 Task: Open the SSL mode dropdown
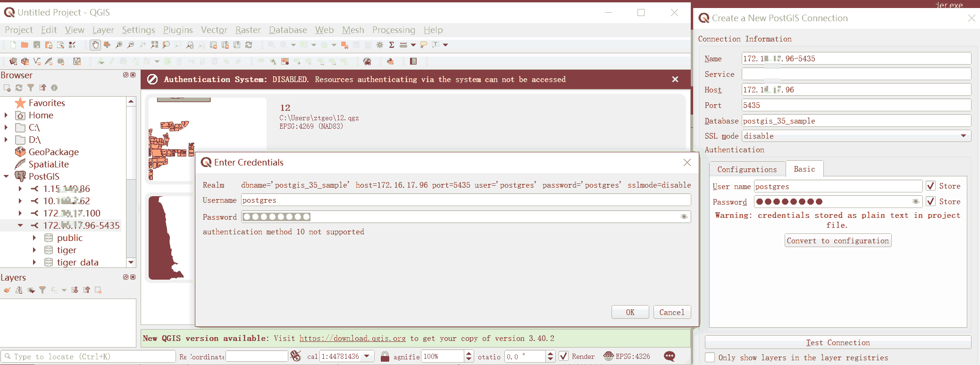coord(963,136)
